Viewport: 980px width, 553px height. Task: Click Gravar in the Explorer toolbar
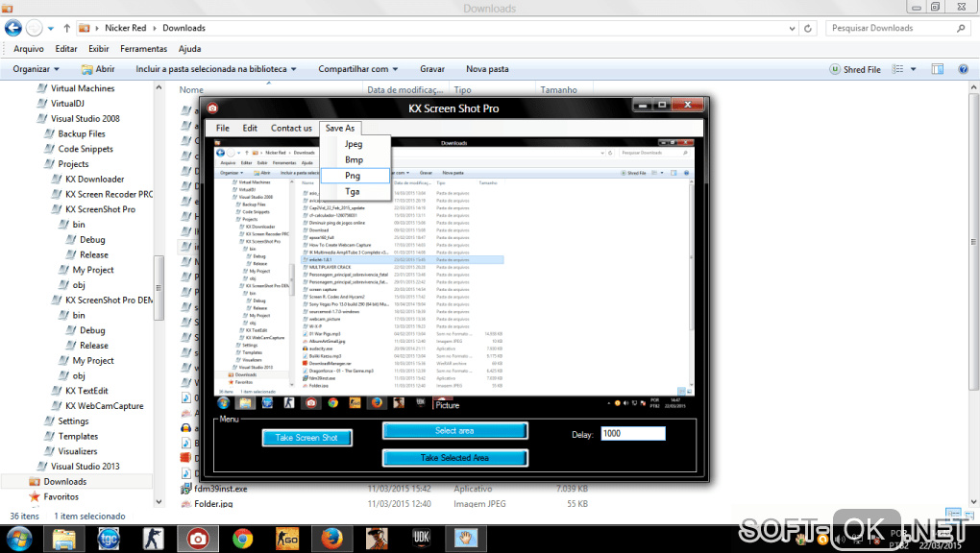tap(432, 69)
